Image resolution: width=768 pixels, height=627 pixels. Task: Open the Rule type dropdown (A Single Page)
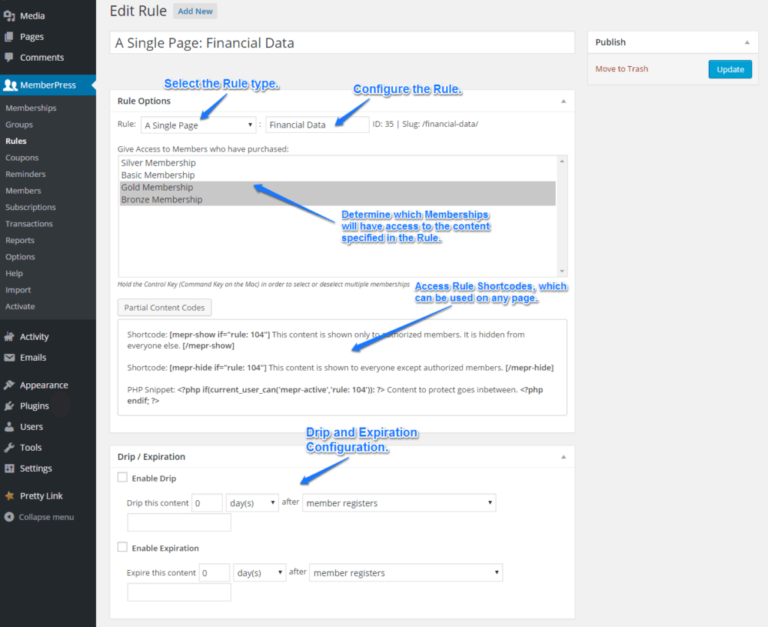[x=198, y=125]
